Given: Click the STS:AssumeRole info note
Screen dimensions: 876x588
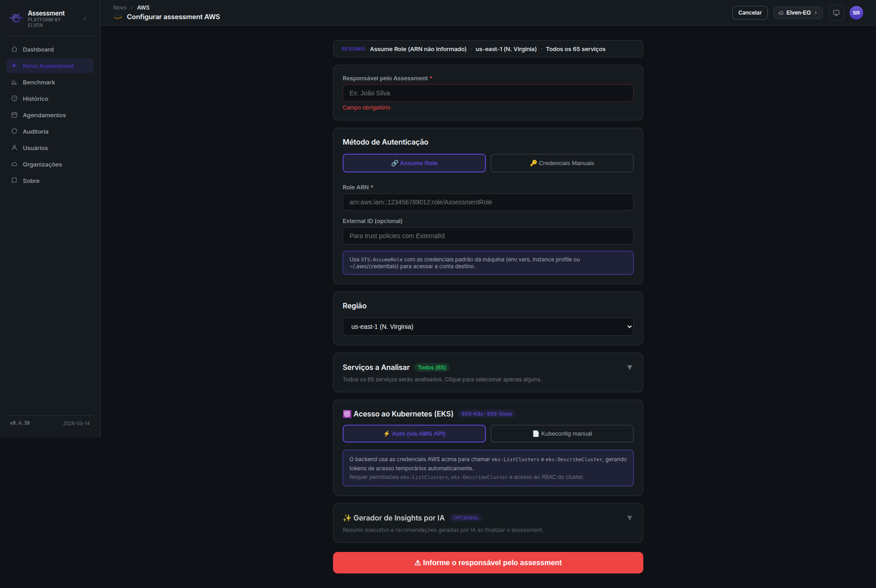Looking at the screenshot, I should click(488, 263).
